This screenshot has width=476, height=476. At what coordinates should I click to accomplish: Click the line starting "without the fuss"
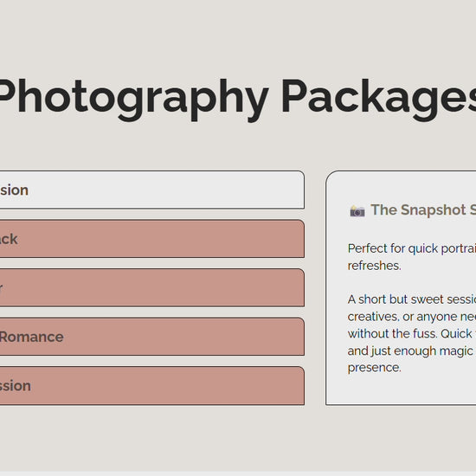[x=412, y=333]
